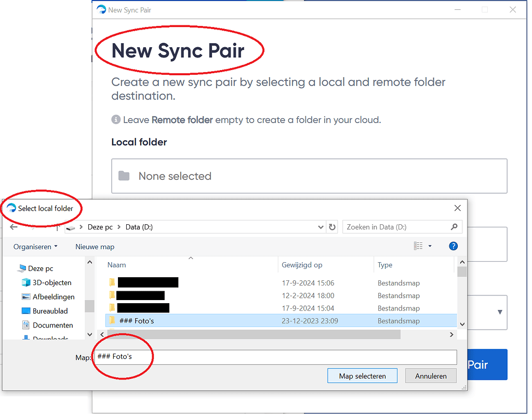Click the Local folder None selected field
The image size is (532, 420).
(x=309, y=176)
